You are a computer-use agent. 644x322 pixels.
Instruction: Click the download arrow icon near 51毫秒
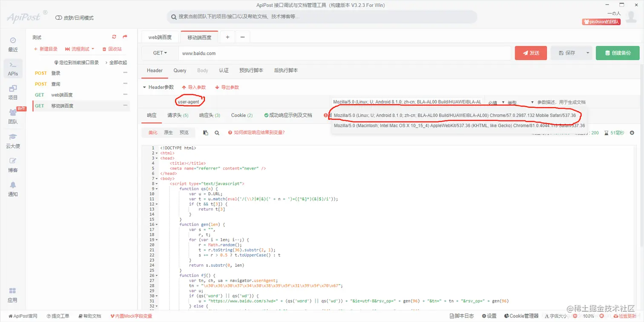click(632, 133)
